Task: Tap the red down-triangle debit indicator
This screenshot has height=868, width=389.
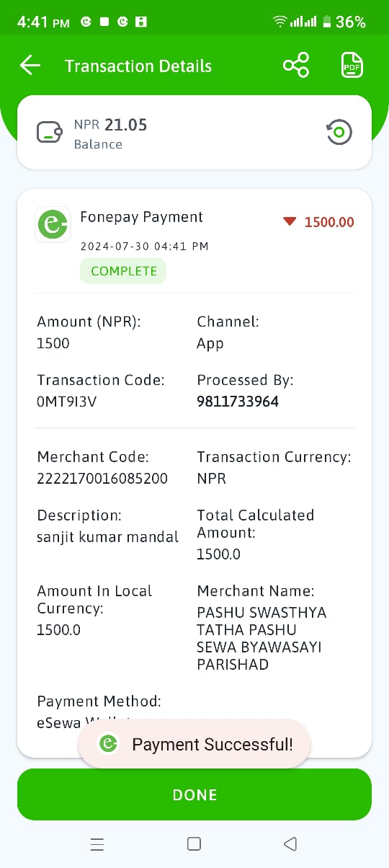Action: 290,222
